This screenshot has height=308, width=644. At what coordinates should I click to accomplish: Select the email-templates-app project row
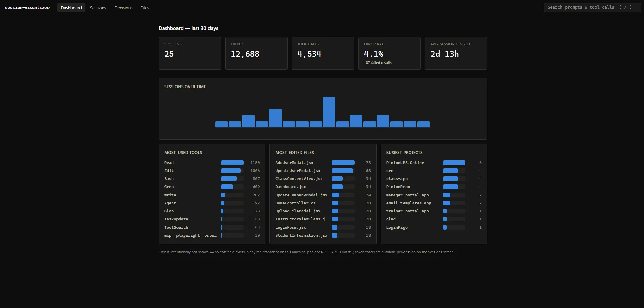pyautogui.click(x=434, y=203)
